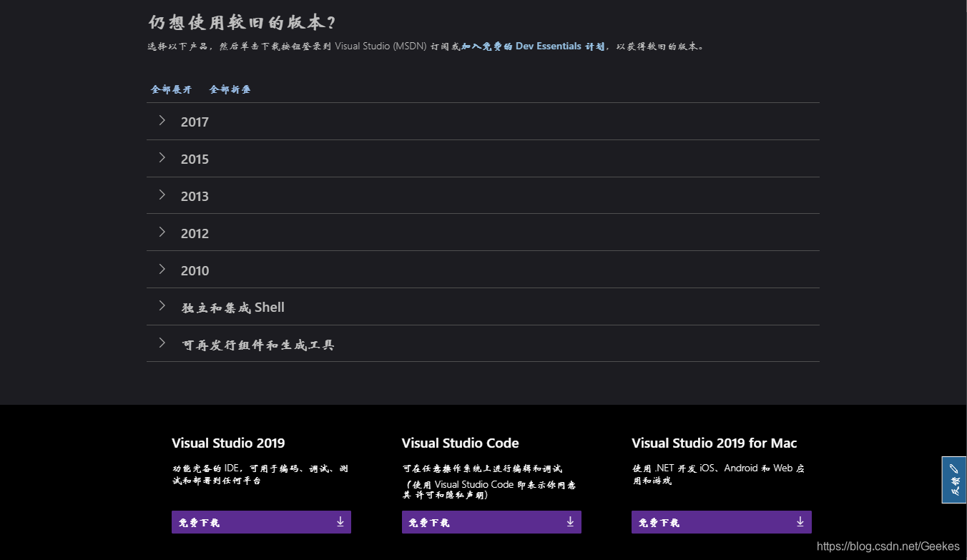Expand the 2013 version section chevron
This screenshot has height=560, width=967.
[162, 195]
